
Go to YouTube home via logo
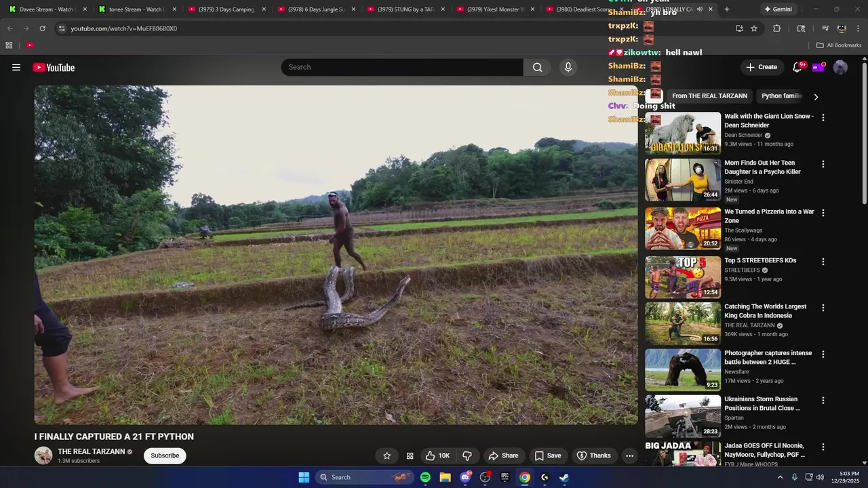tap(54, 67)
